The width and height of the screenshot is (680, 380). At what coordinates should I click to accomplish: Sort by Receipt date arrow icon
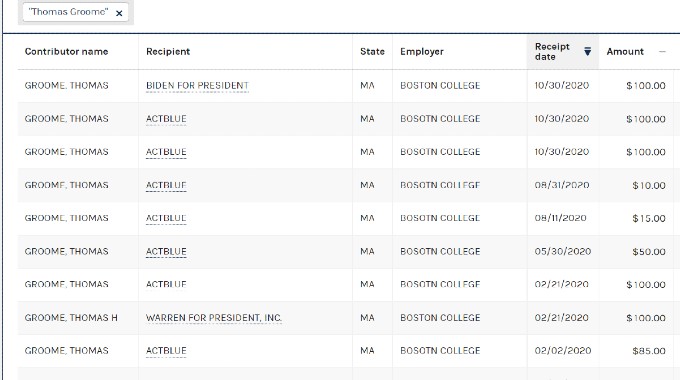click(x=587, y=52)
